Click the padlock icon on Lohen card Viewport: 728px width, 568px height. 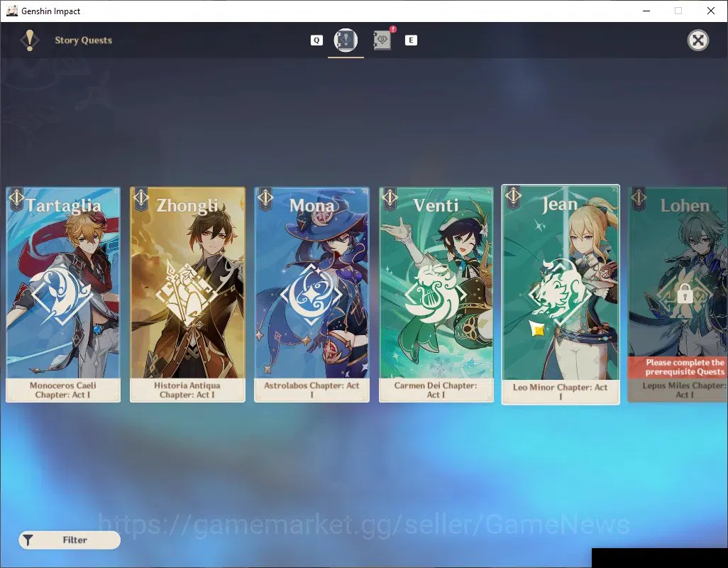[685, 293]
